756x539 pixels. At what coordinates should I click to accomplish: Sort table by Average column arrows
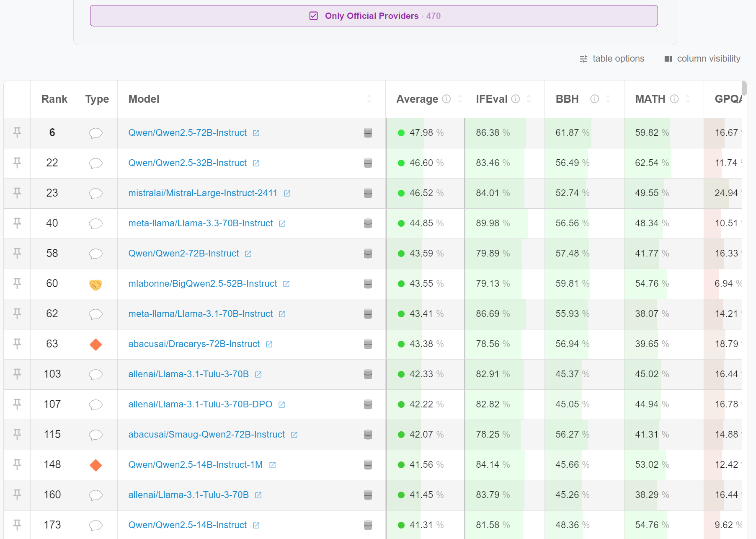[x=459, y=99]
